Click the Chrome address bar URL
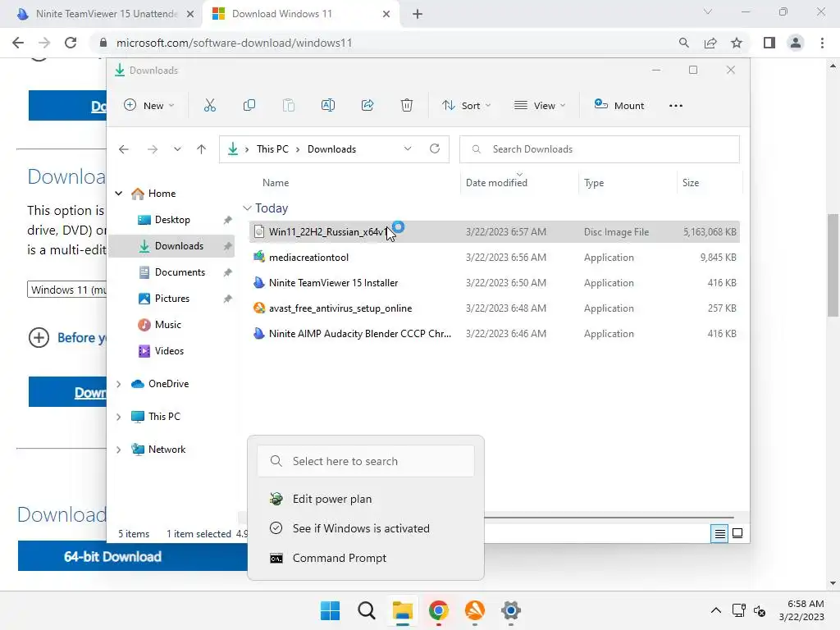Screen dimensions: 840x630 (x=234, y=43)
